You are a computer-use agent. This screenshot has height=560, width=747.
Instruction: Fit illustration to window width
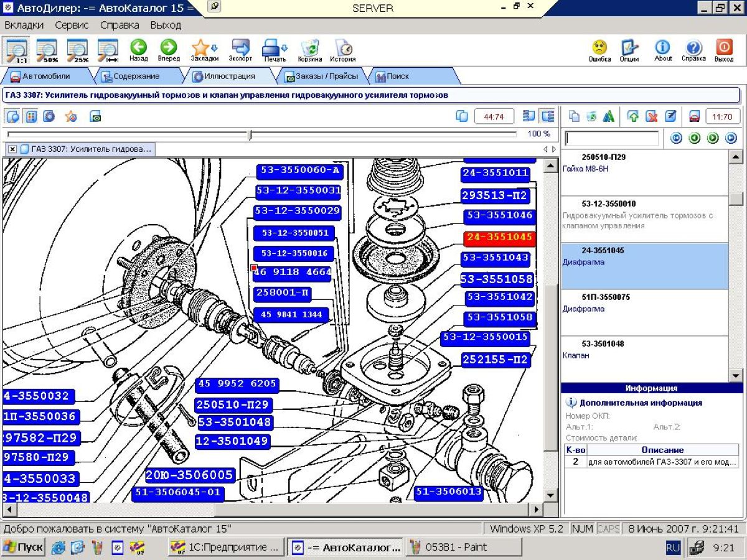click(108, 50)
